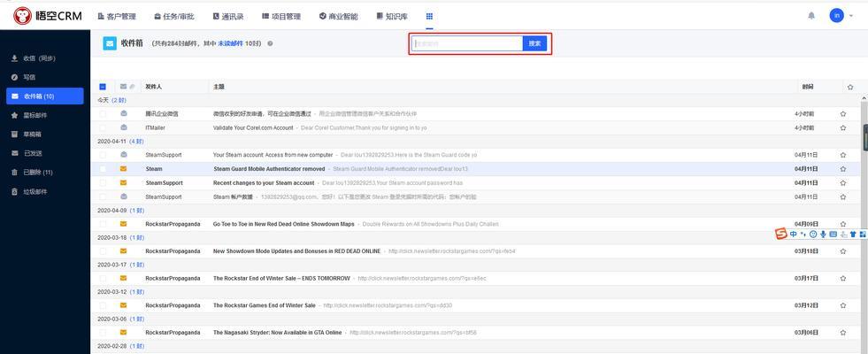Check the Go Toe to Toe mail checkbox
The image size is (868, 354).
(103, 224)
